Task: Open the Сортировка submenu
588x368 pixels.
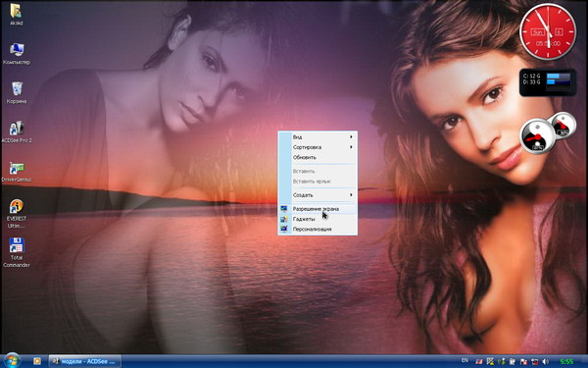Action: [318, 147]
